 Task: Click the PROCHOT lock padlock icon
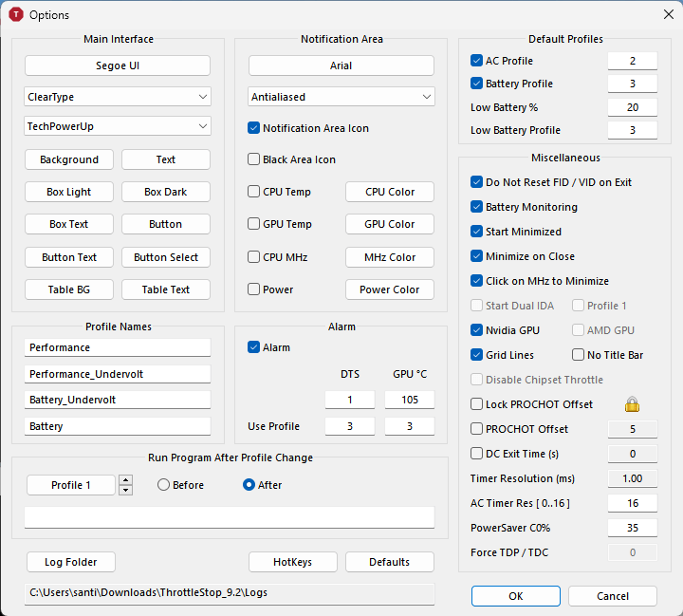pyautogui.click(x=632, y=404)
